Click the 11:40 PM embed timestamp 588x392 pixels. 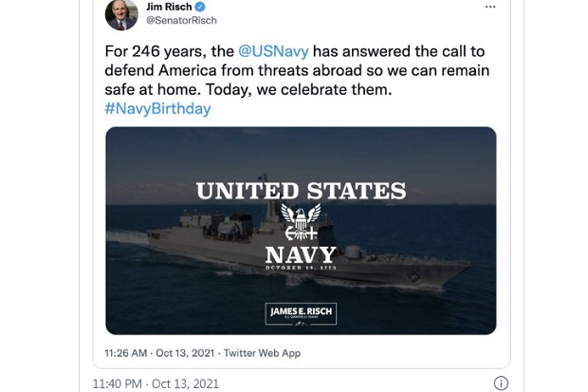pos(117,383)
